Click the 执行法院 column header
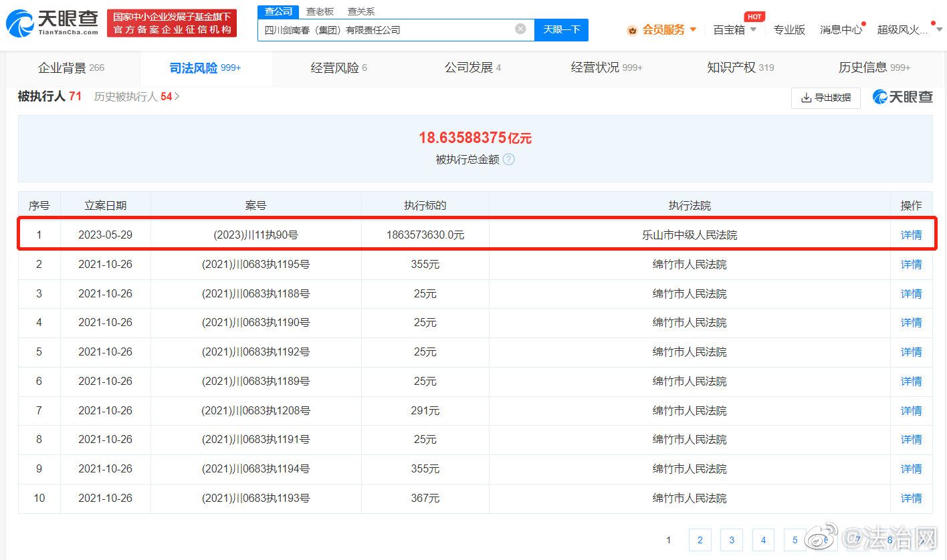The image size is (947, 560). (690, 206)
